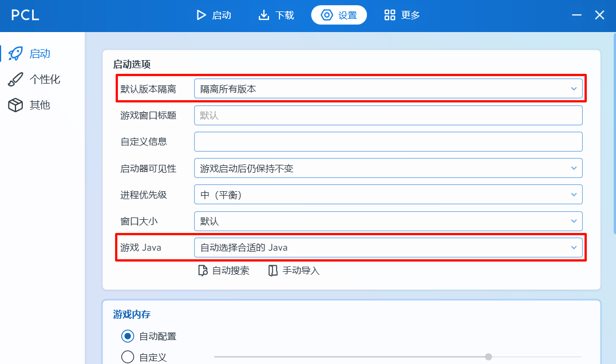Click the 游戏窗口标题 input field
The image size is (616, 364).
coord(388,115)
